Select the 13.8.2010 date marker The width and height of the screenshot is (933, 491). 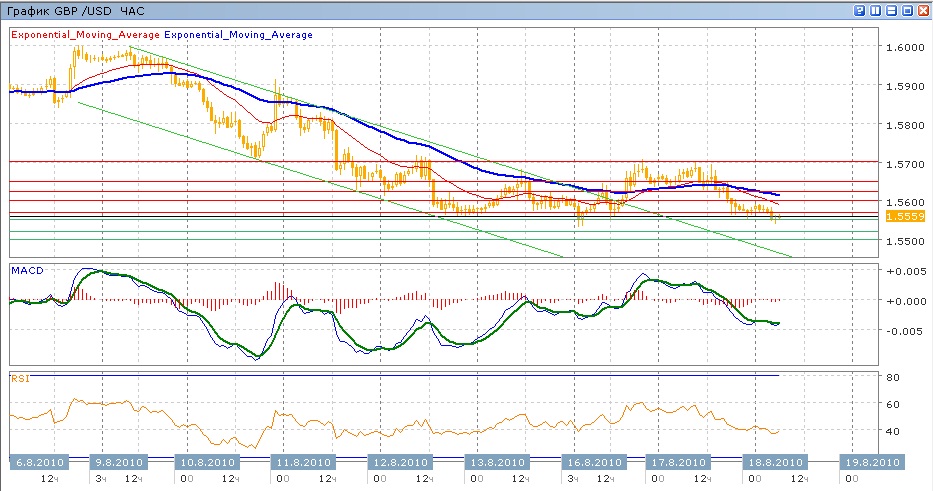[x=497, y=463]
